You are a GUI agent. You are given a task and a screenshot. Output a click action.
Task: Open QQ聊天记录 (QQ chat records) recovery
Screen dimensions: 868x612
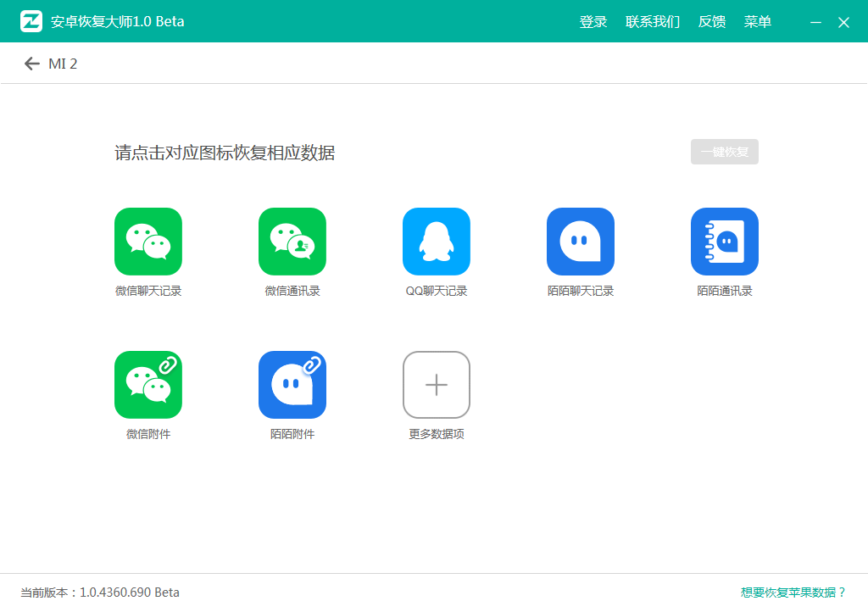point(437,242)
